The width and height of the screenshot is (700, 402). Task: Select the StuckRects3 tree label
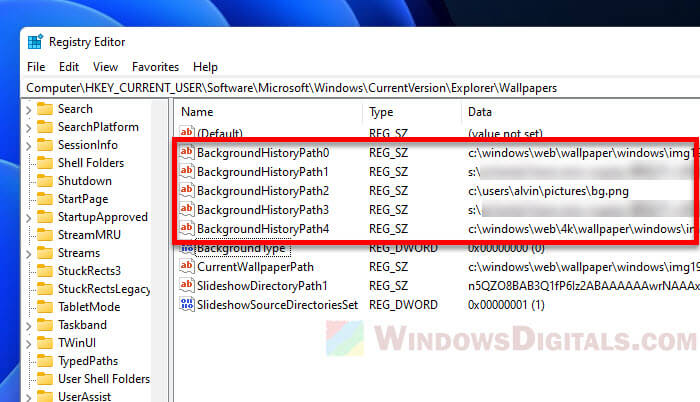[89, 271]
